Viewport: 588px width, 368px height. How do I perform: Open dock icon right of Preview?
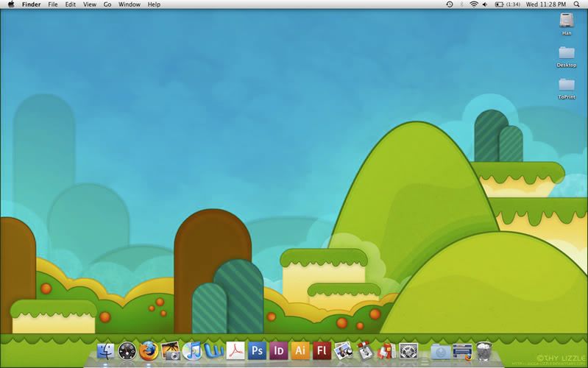[x=365, y=351]
